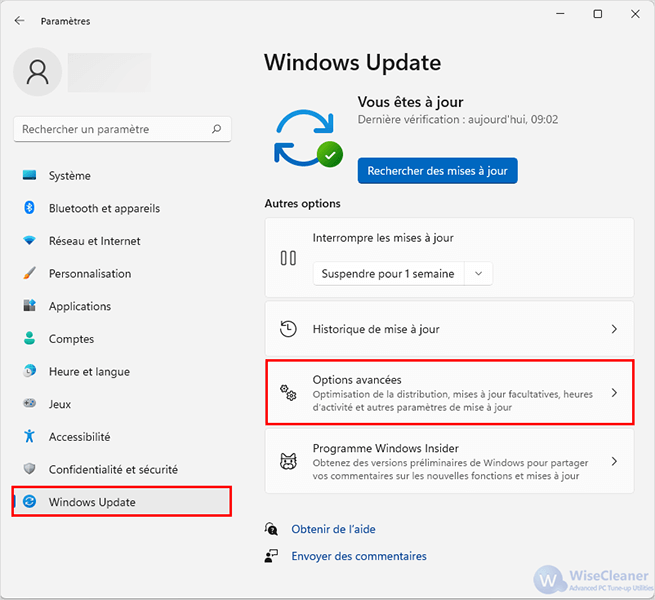
Task: Expand Historique de mise à jour chevron
Action: [614, 329]
